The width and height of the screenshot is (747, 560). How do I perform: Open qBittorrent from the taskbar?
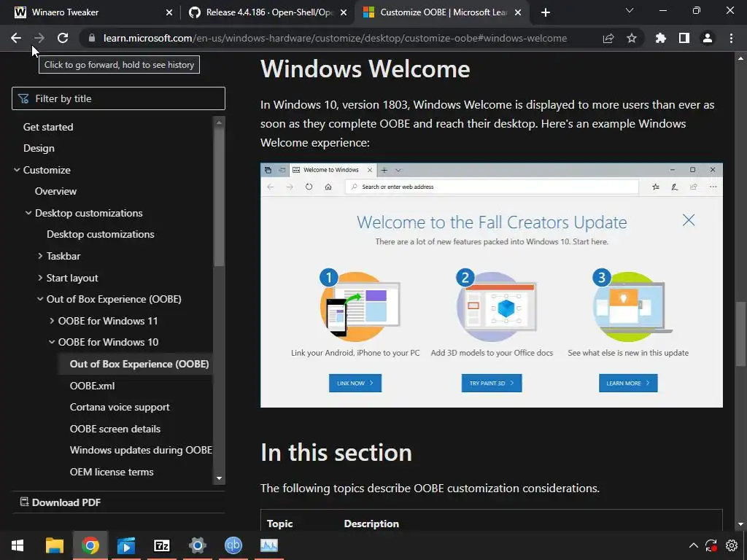click(233, 545)
